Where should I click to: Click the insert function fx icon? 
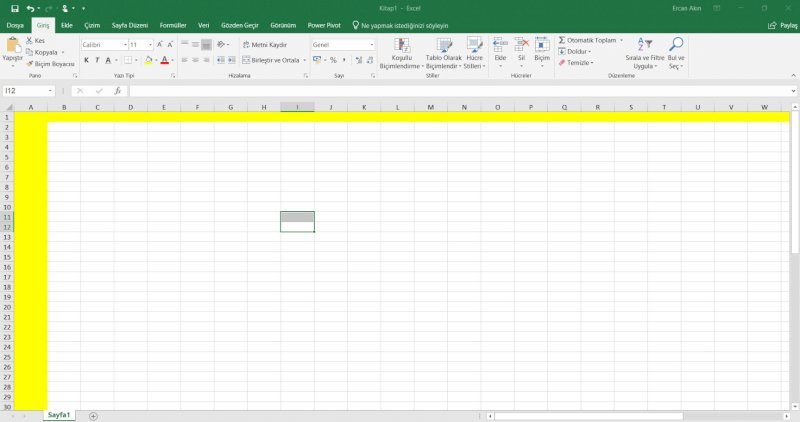[x=117, y=90]
